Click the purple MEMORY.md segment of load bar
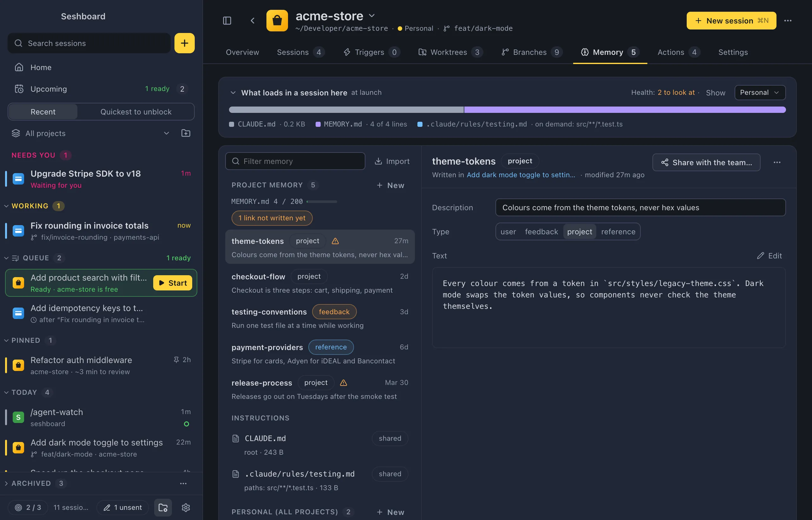The width and height of the screenshot is (812, 520). pos(625,109)
